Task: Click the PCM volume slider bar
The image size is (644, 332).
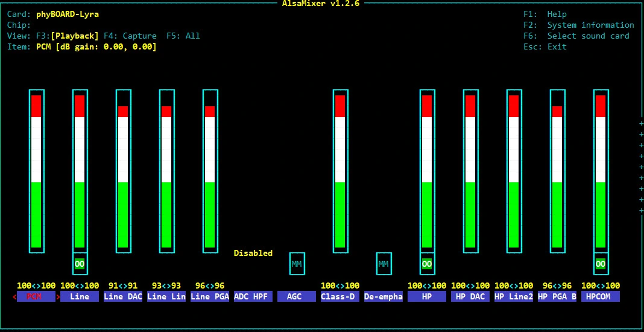Action: tap(36, 171)
